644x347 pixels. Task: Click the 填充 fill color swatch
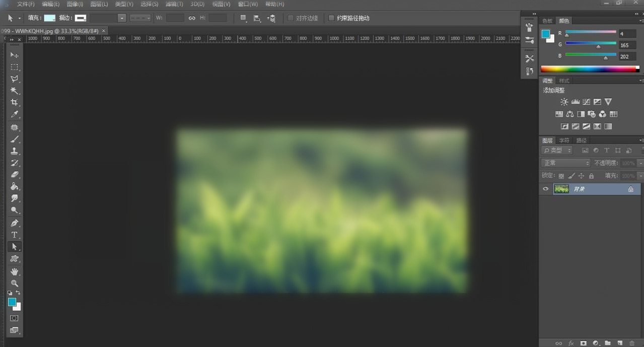coord(49,18)
